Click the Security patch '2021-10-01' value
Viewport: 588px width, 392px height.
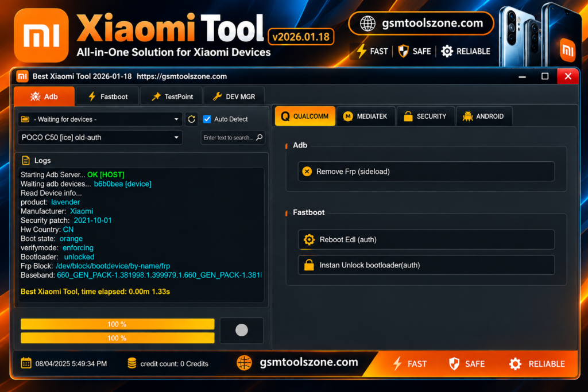coord(92,220)
